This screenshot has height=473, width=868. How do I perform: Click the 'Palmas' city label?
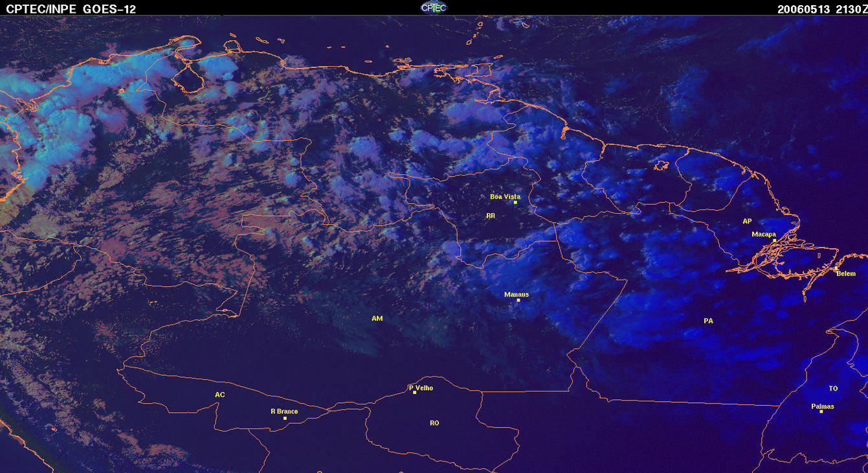(823, 407)
